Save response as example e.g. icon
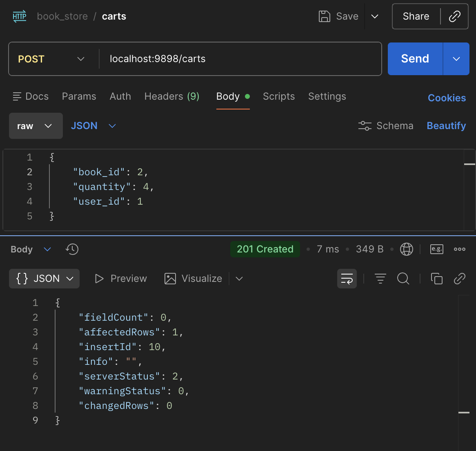 coord(436,249)
